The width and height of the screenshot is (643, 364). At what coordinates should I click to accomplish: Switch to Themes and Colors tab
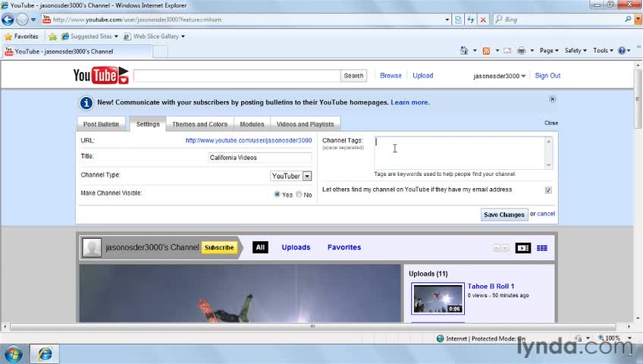pos(199,124)
